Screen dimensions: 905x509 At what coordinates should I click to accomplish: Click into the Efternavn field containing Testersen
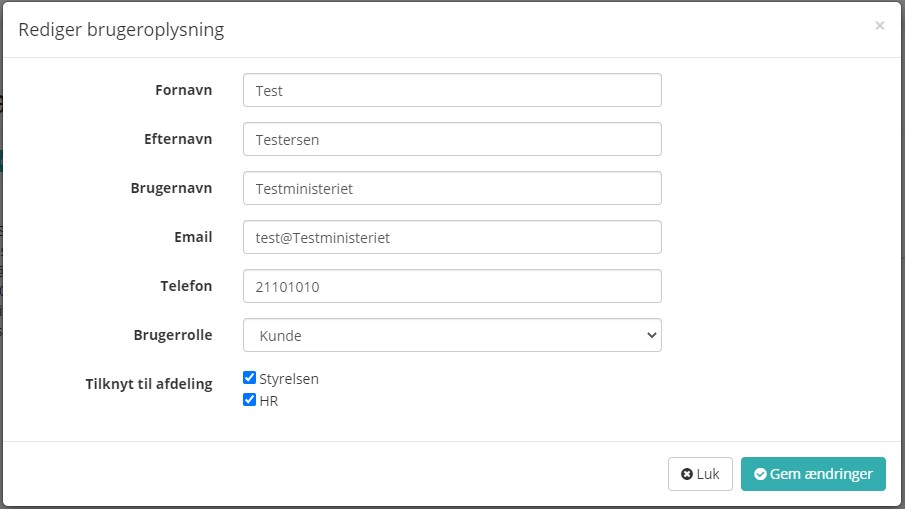[x=452, y=139]
